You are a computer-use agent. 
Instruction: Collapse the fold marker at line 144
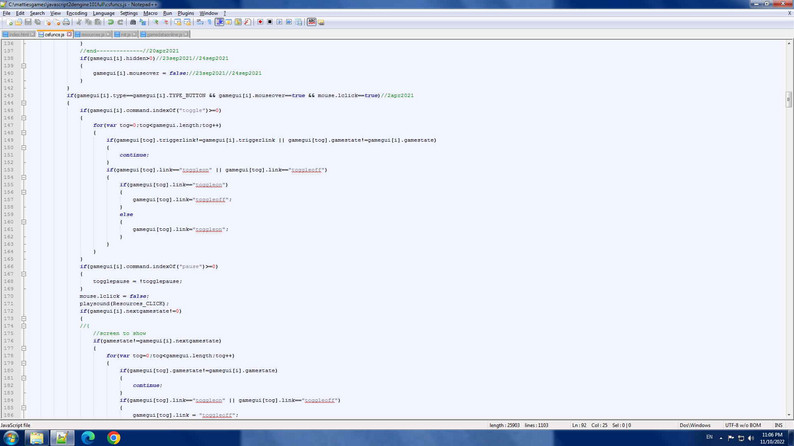[x=23, y=103]
